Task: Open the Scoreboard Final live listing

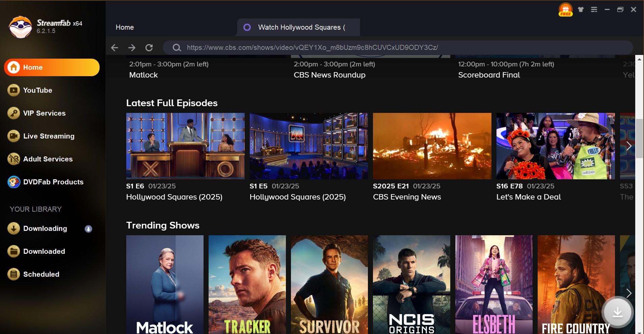Action: tap(489, 75)
